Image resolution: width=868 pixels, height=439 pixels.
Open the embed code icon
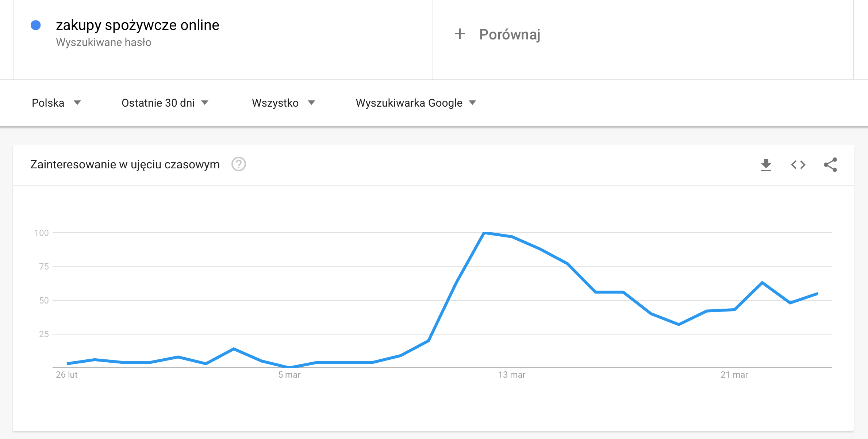click(x=798, y=165)
